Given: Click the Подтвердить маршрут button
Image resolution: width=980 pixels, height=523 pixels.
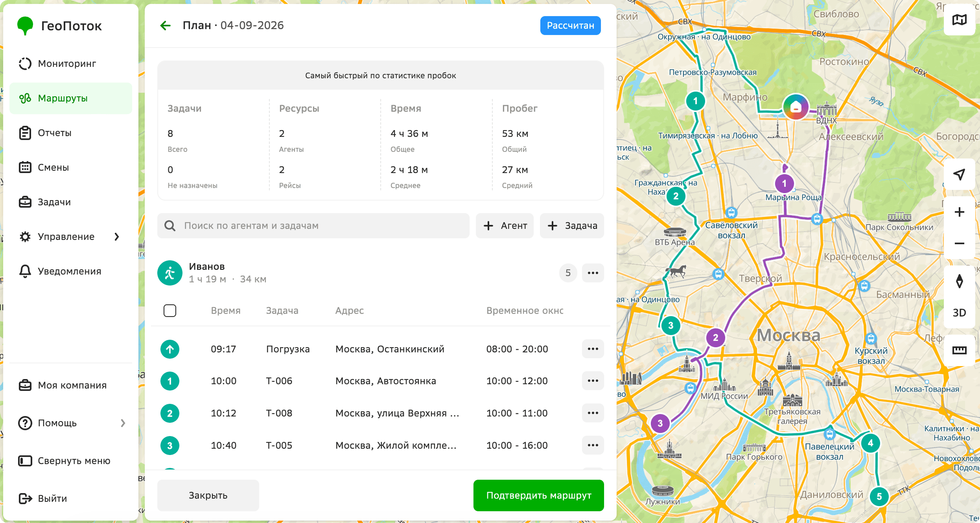Looking at the screenshot, I should pos(538,495).
